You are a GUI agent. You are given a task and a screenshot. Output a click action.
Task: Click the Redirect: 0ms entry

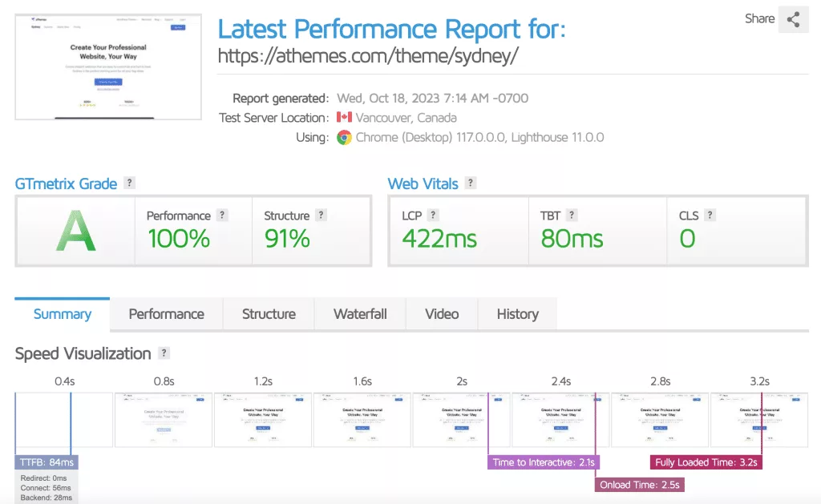tap(43, 478)
